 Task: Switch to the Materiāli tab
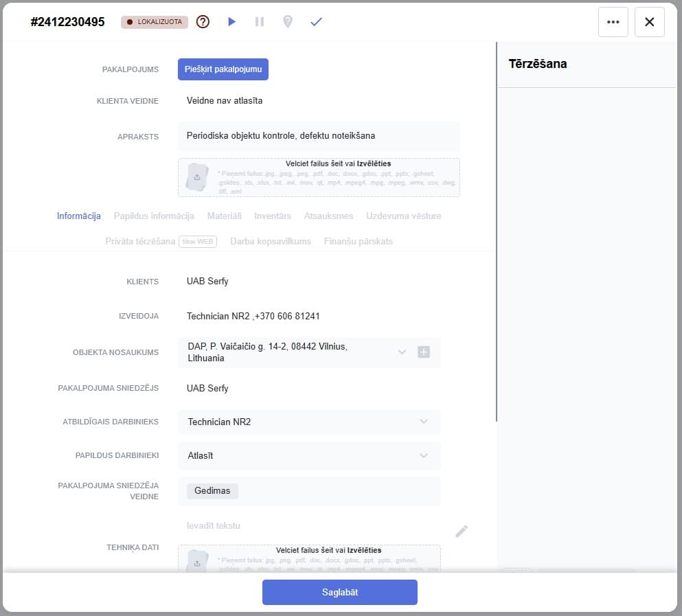point(225,216)
